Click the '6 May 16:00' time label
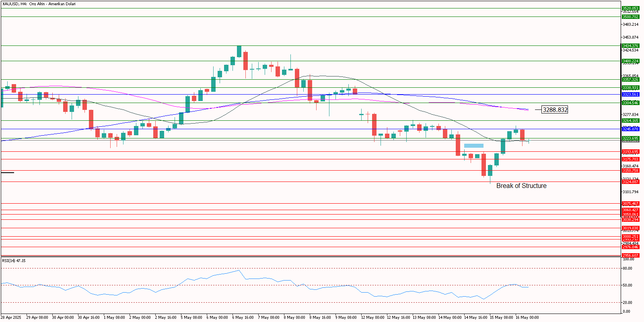 (243, 317)
